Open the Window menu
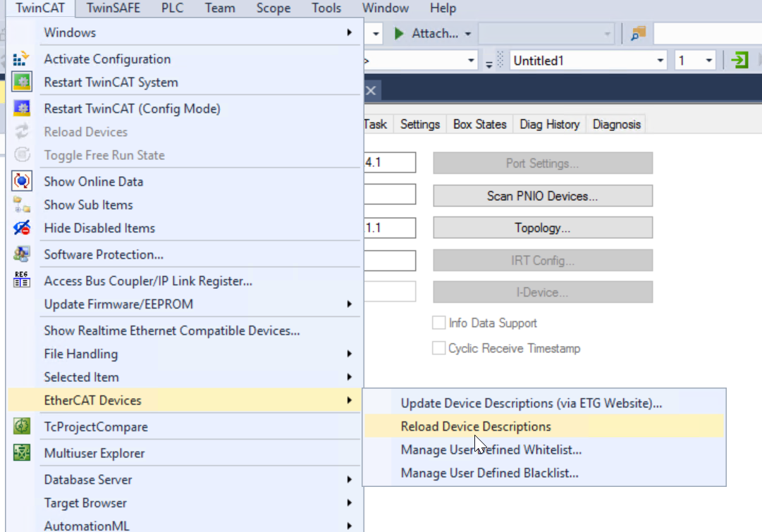This screenshot has width=762, height=532. [386, 8]
